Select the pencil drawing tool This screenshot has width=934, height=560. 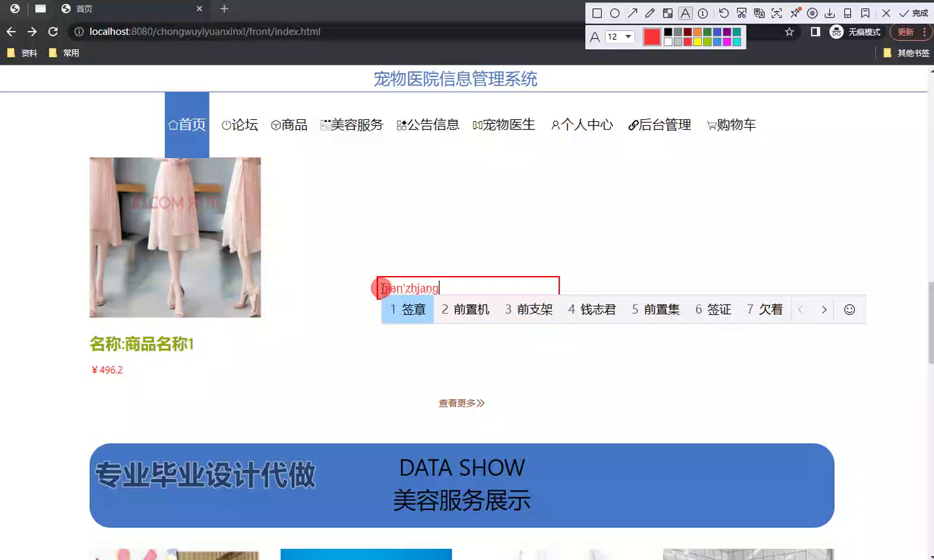tap(650, 13)
